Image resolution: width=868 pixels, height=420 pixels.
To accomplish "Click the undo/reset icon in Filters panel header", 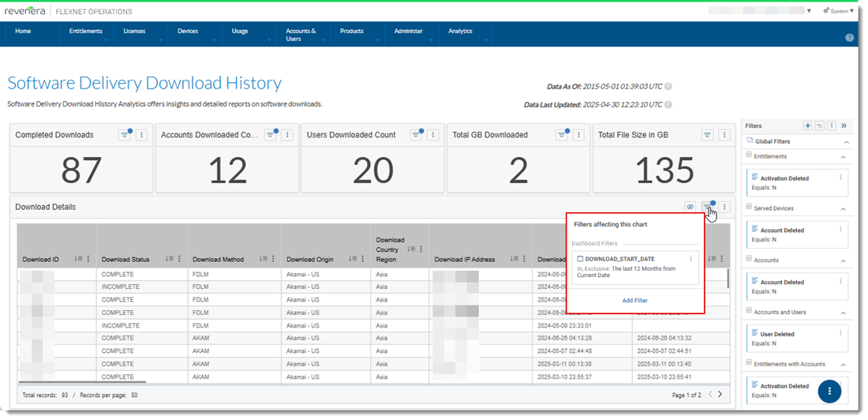I will (x=819, y=126).
